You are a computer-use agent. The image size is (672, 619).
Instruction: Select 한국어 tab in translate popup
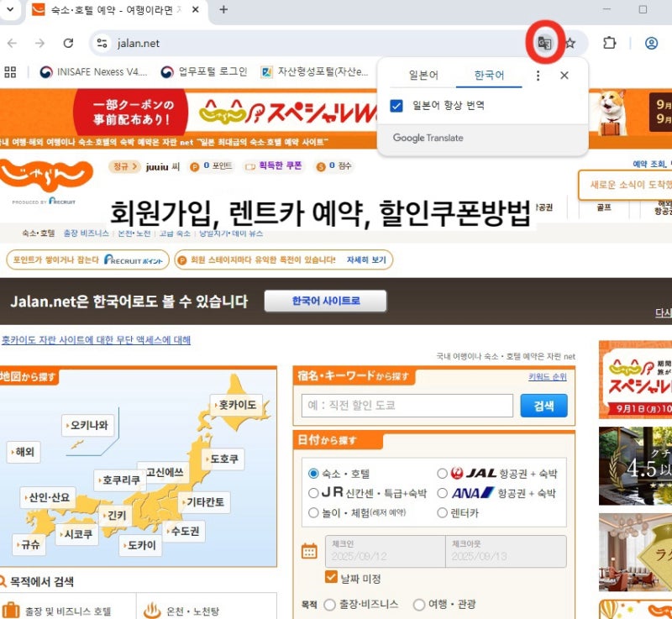tap(489, 76)
